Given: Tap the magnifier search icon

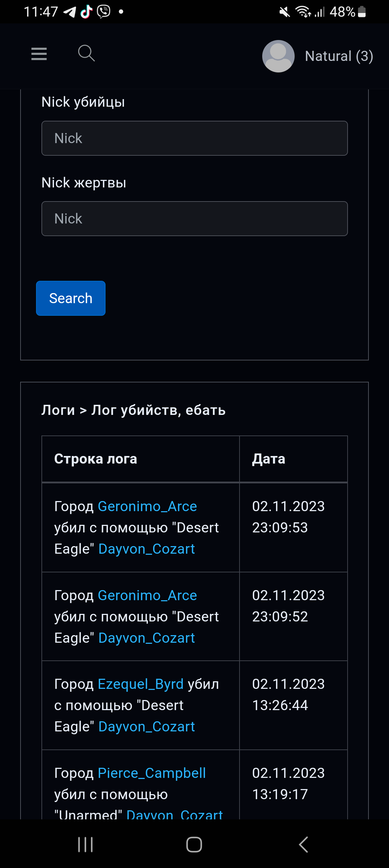Looking at the screenshot, I should pyautogui.click(x=86, y=53).
